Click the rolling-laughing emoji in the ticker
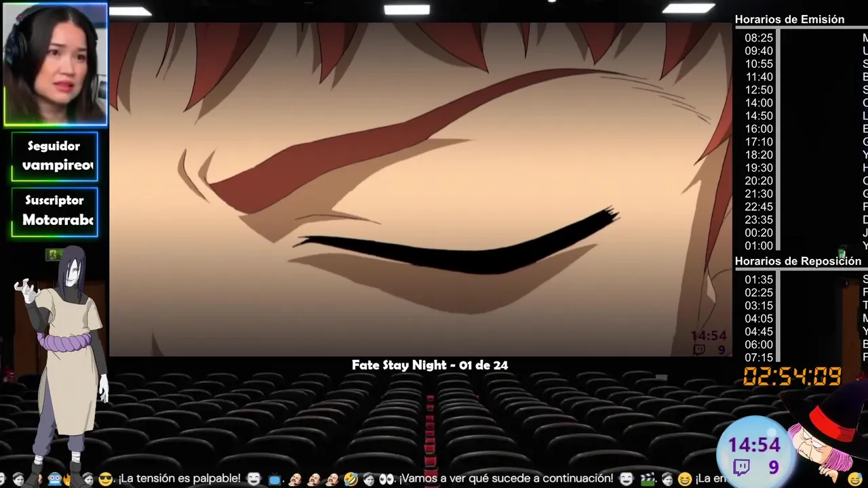 [x=351, y=479]
